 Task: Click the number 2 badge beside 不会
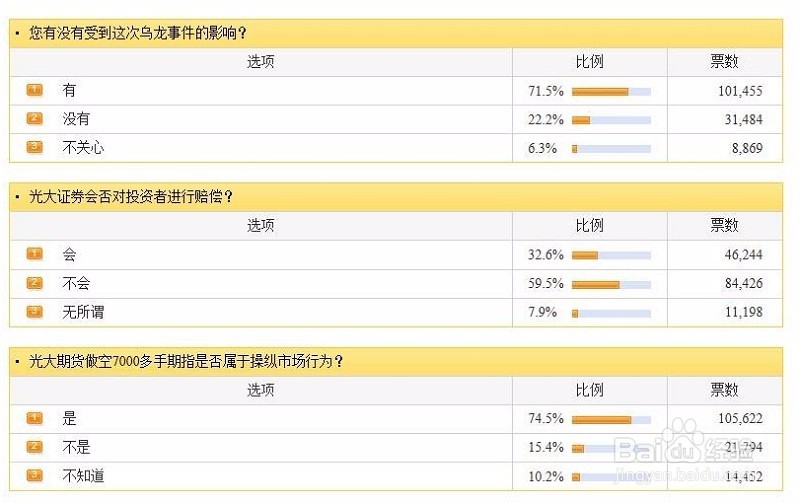(x=35, y=283)
